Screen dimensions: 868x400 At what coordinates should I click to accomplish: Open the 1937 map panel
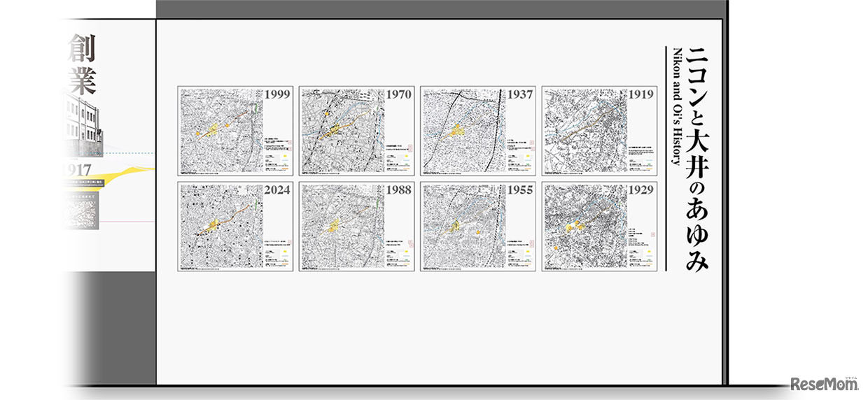(478, 131)
